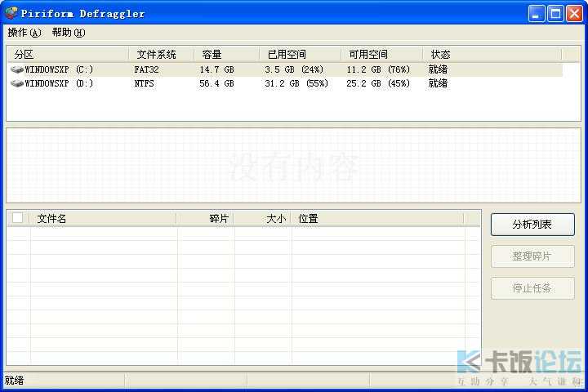
Task: Minimize the Defraggler window
Action: point(537,14)
